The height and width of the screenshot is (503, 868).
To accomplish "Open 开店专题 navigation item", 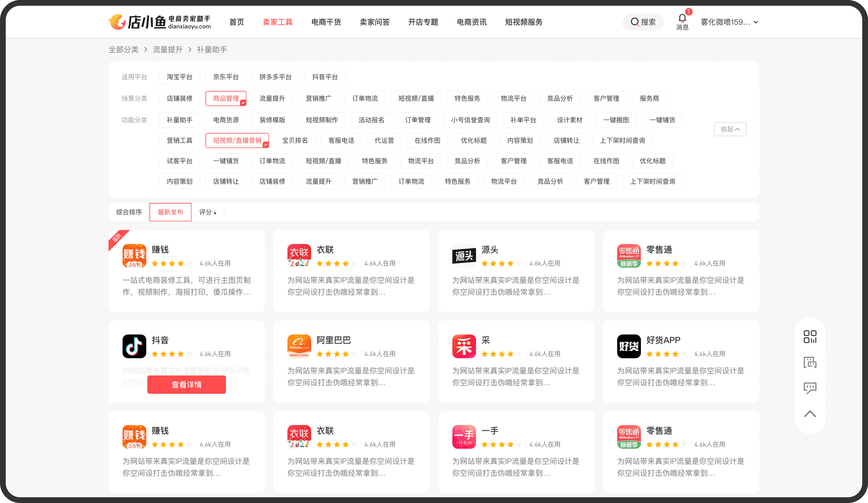I will pyautogui.click(x=423, y=22).
